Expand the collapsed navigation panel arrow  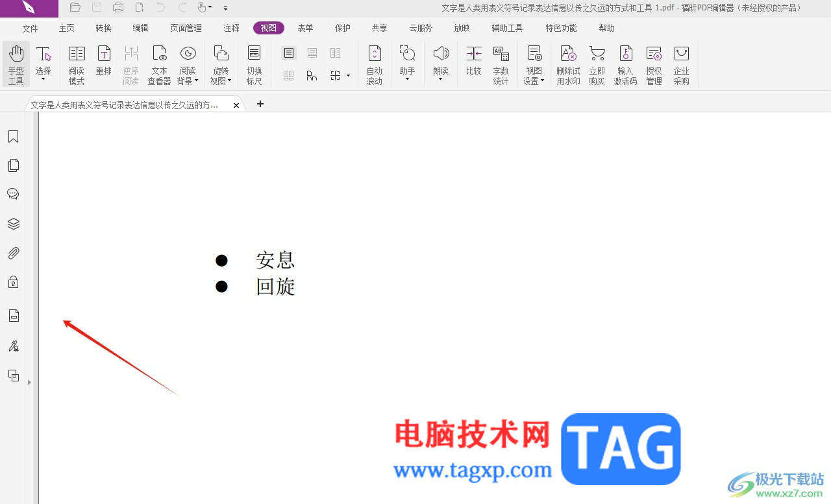click(x=29, y=383)
